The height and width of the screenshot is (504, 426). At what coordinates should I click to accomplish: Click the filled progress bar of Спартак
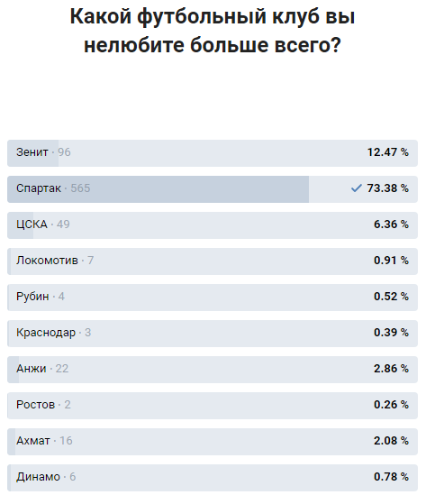[158, 189]
